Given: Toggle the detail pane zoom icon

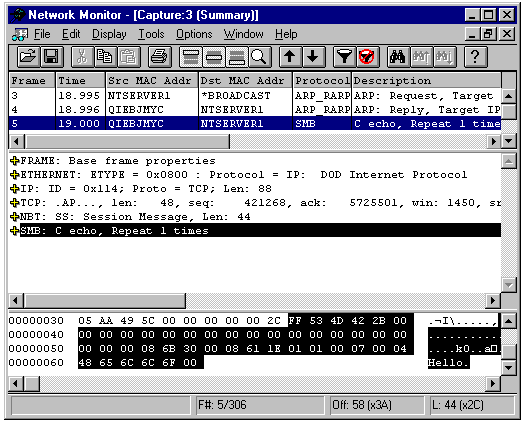Looking at the screenshot, I should [x=214, y=56].
